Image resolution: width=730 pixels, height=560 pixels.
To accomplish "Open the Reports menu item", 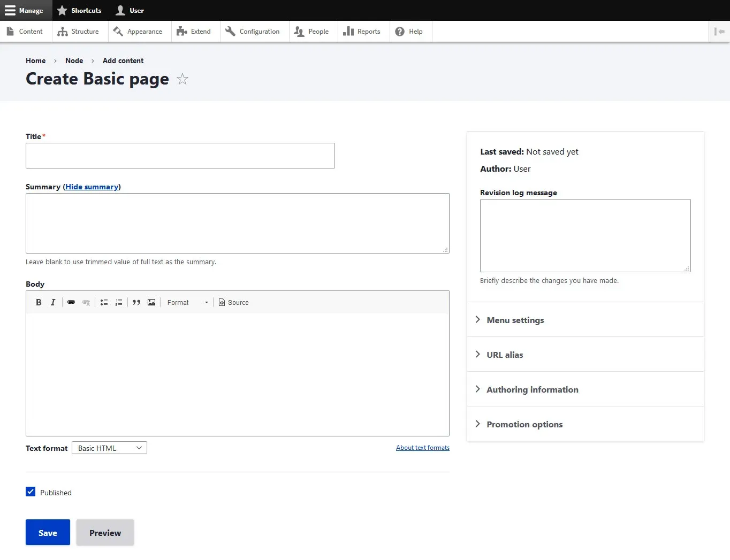I will click(363, 32).
